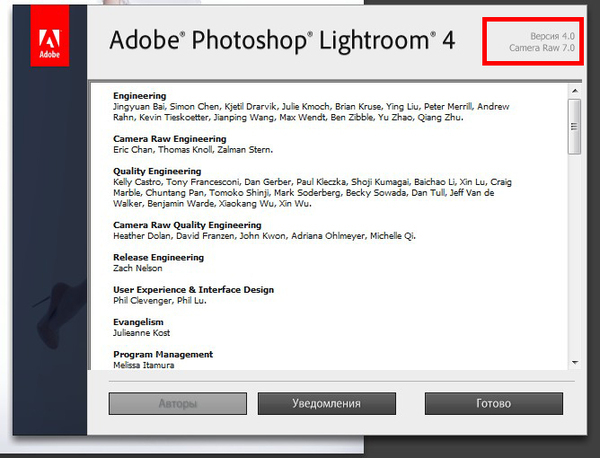
Task: Click the scrollbar up arrow
Action: (x=575, y=91)
